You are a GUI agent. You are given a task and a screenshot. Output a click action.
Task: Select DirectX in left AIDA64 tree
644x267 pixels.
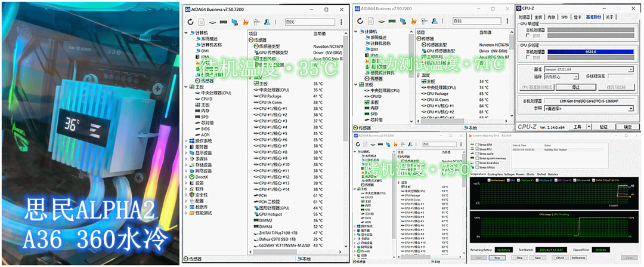[200, 177]
